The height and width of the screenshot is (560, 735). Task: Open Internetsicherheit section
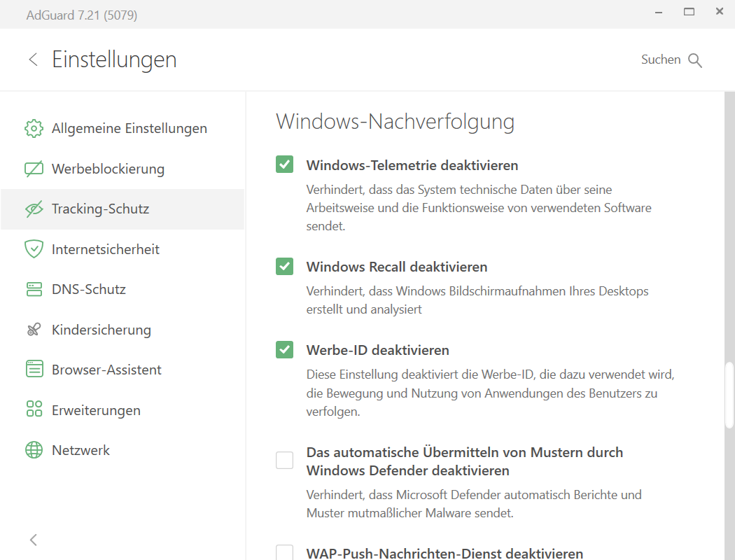122,249
